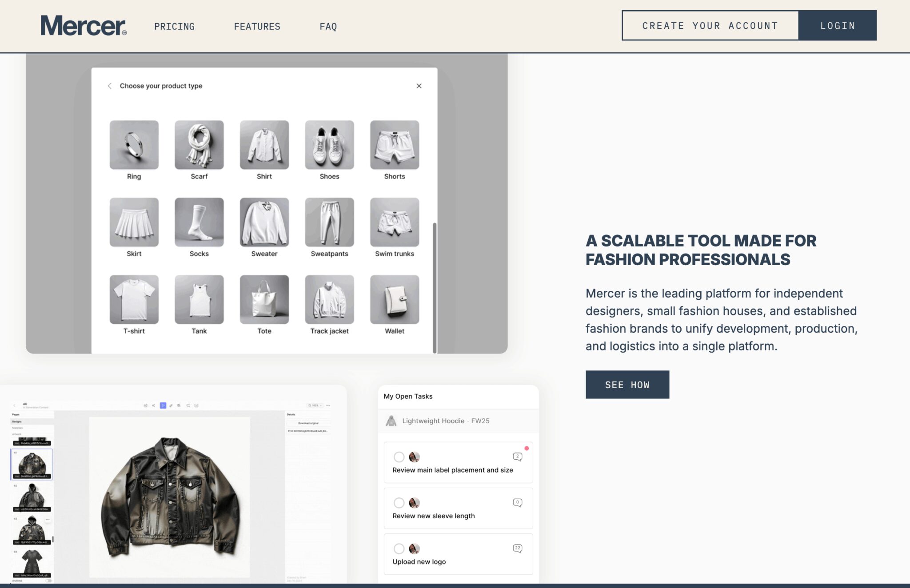This screenshot has width=910, height=588.
Task: Open the zoom 100% dropdown in editor
Action: tap(315, 405)
